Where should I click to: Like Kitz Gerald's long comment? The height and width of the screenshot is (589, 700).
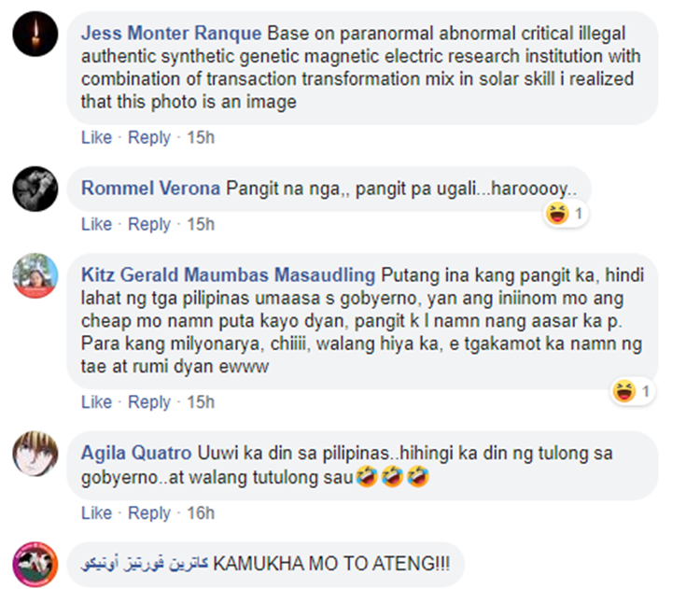tap(96, 402)
